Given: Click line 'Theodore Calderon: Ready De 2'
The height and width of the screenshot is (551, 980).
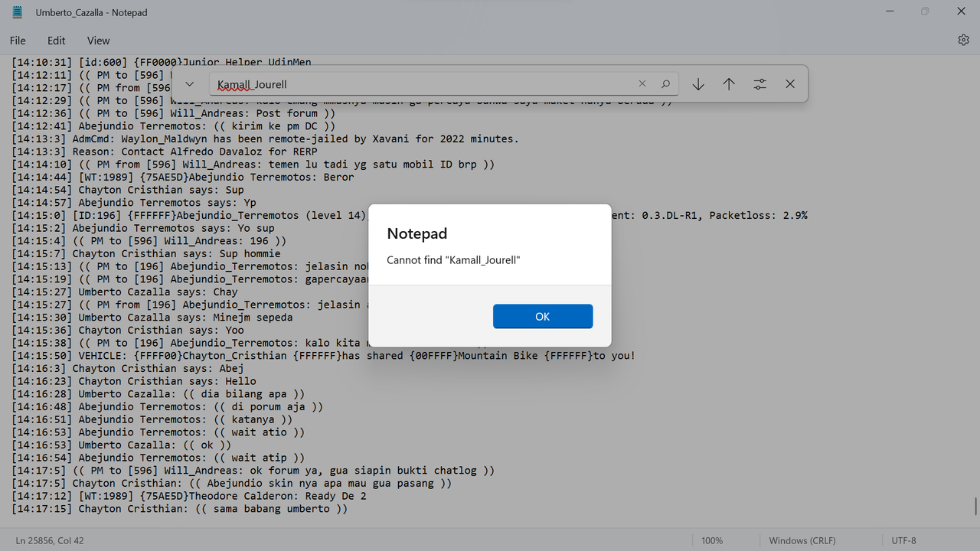Looking at the screenshot, I should 189,496.
